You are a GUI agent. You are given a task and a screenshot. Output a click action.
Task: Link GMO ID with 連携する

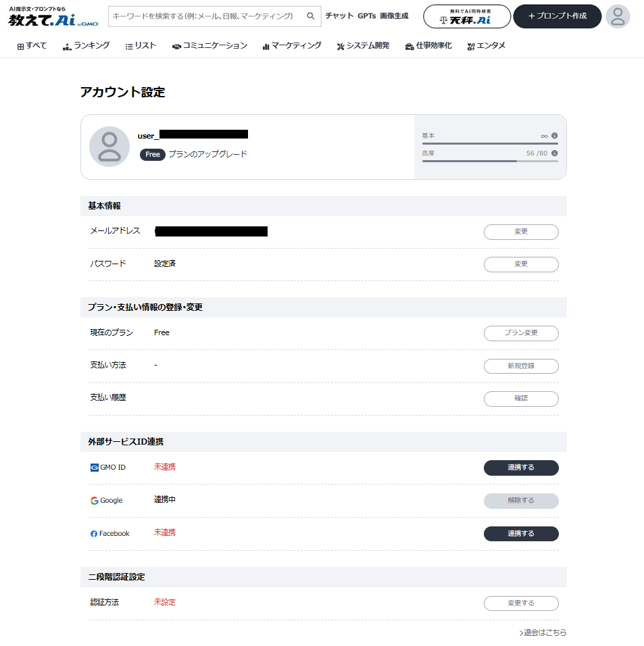pyautogui.click(x=521, y=468)
